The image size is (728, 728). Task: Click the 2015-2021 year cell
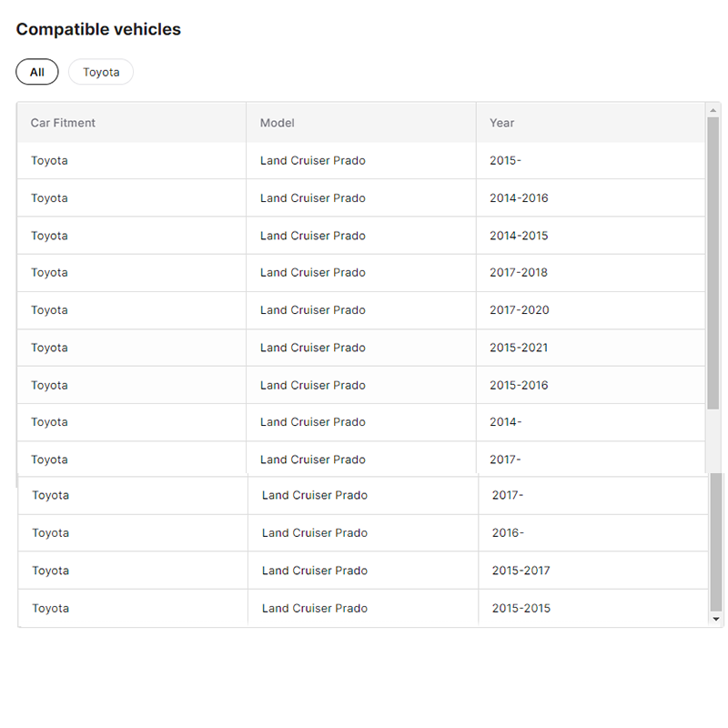[x=519, y=348]
